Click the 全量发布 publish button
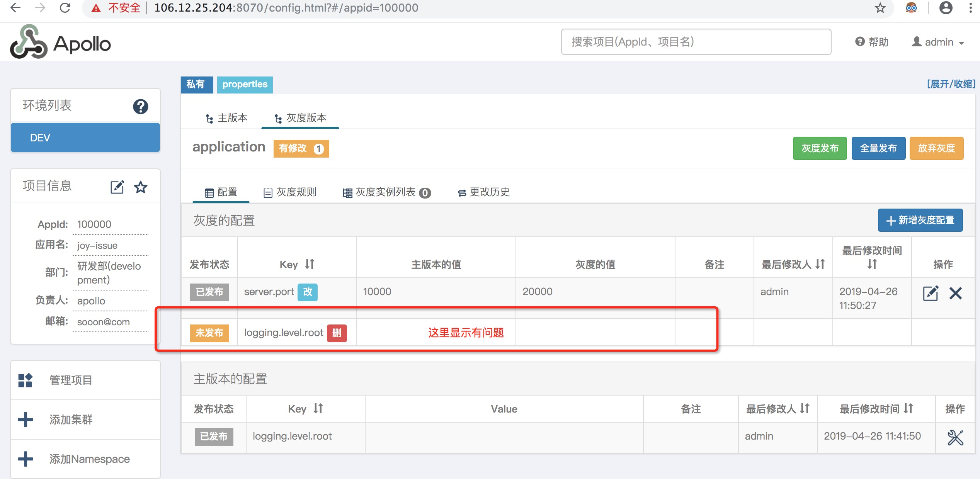The width and height of the screenshot is (980, 479). click(x=878, y=148)
